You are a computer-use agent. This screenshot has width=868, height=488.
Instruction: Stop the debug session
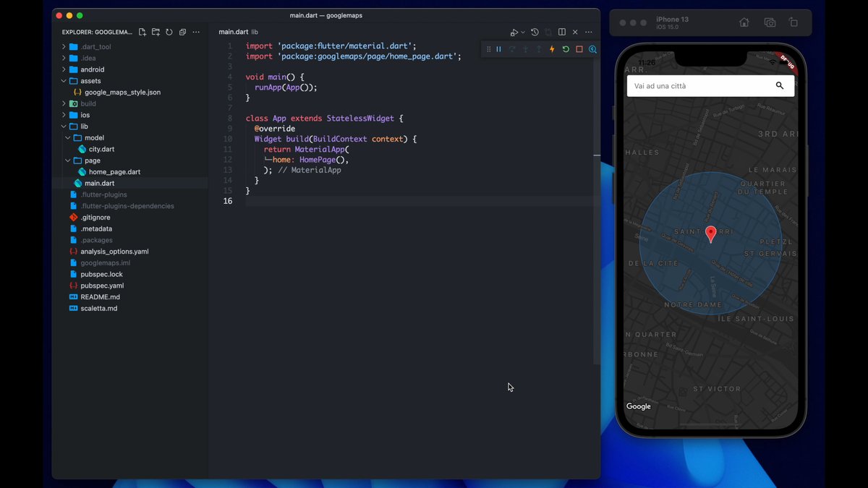579,49
